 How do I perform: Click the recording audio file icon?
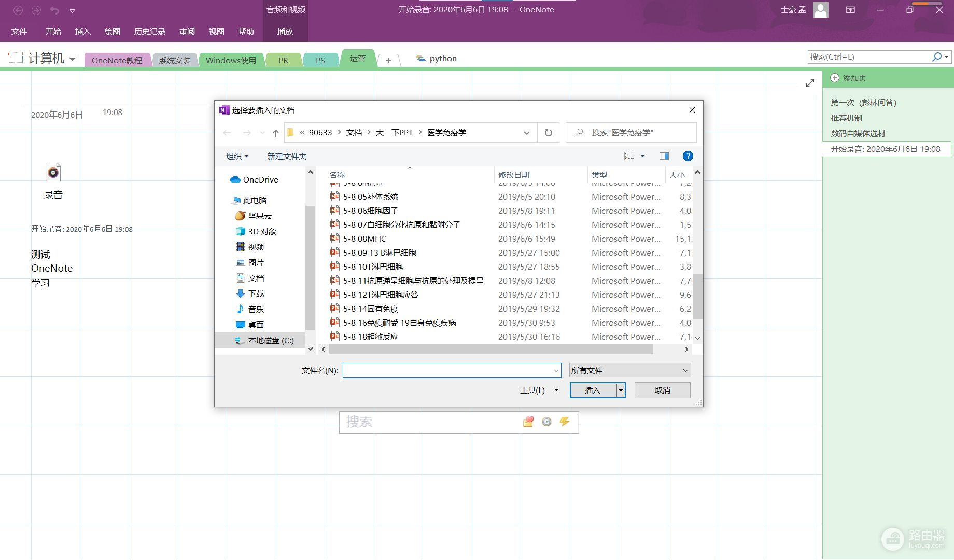point(53,172)
